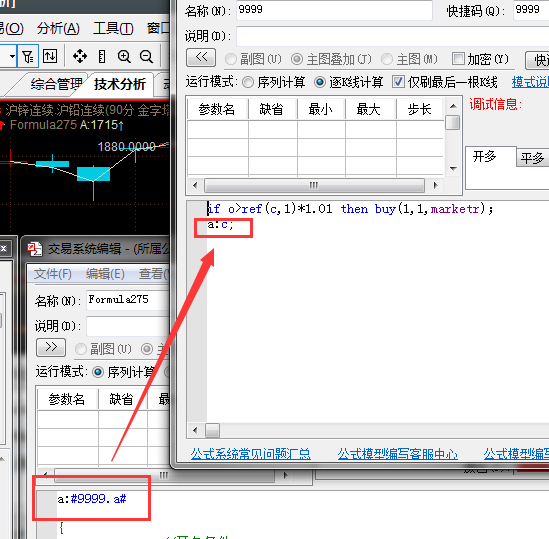Open 编辑(E) menu in 交易系统编辑 window
Image resolution: width=549 pixels, height=539 pixels.
105,274
